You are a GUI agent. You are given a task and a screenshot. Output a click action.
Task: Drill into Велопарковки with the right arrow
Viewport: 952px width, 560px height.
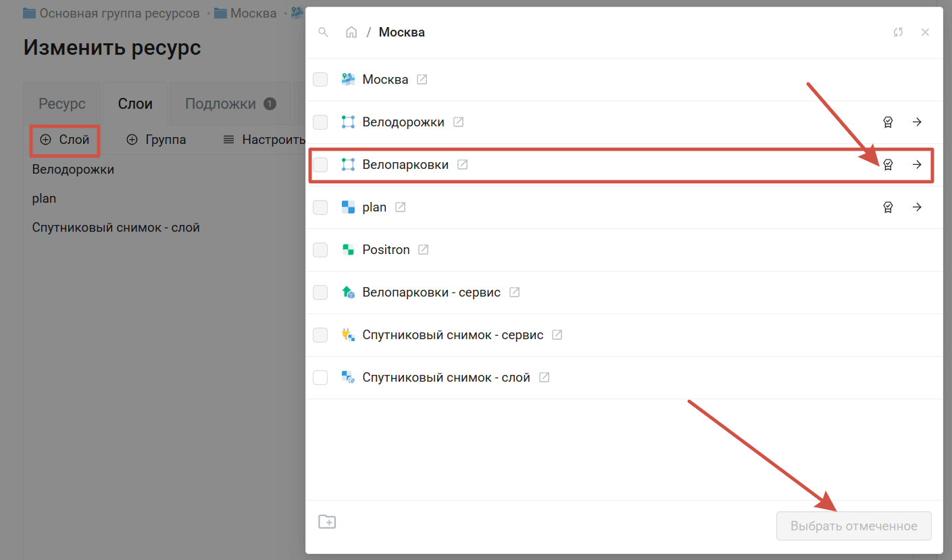click(x=917, y=165)
